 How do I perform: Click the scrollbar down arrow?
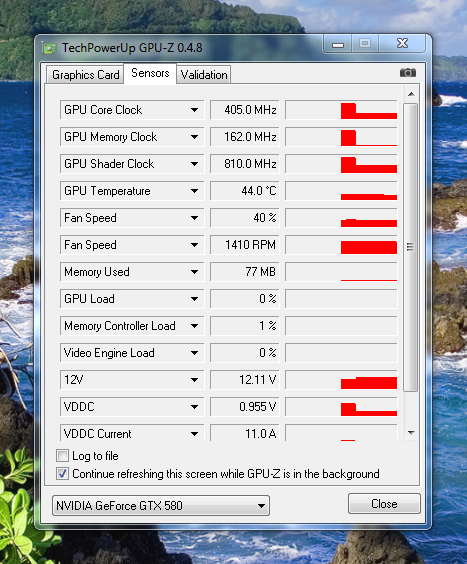coord(411,432)
